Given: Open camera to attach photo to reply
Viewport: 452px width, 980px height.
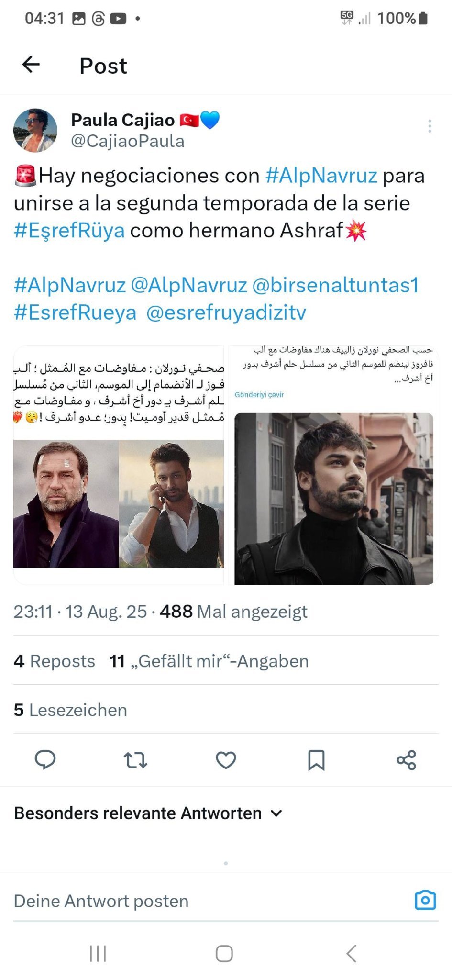Looking at the screenshot, I should [425, 900].
